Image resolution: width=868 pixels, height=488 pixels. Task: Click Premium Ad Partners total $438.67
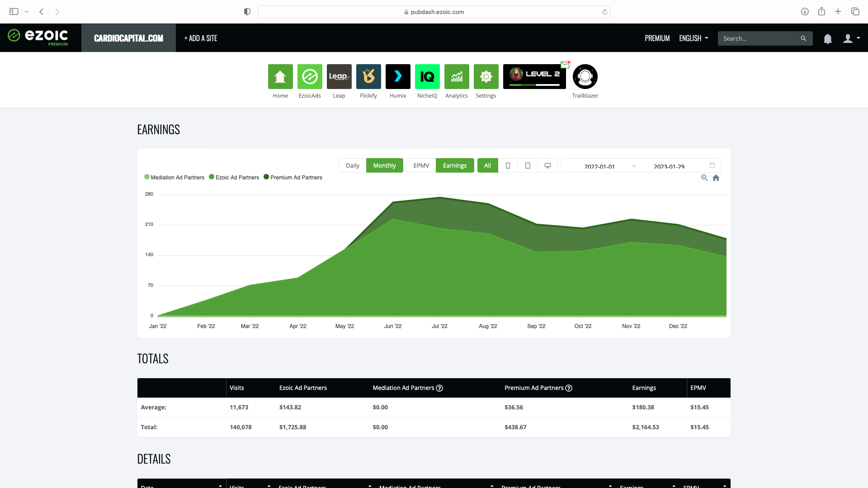515,427
